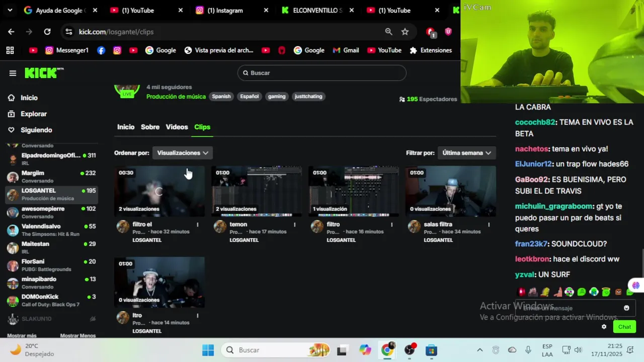Image resolution: width=644 pixels, height=362 pixels.
Task: Switch to the Inicio channel tab
Action: tap(126, 127)
